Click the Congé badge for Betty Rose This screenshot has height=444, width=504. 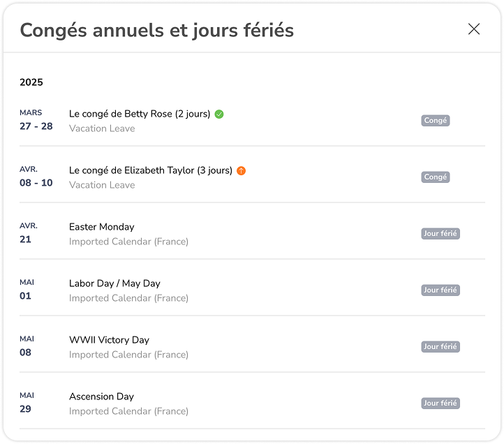pos(436,121)
